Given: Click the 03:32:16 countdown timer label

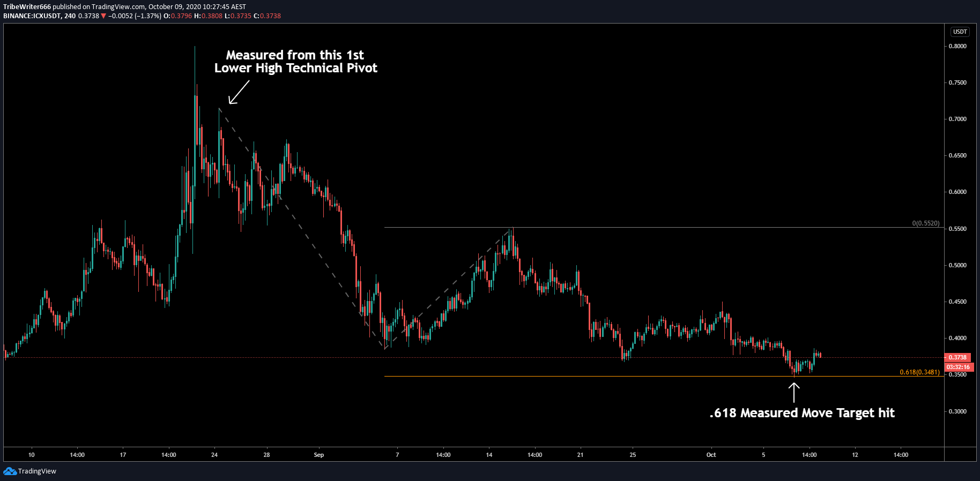Looking at the screenshot, I should 958,367.
